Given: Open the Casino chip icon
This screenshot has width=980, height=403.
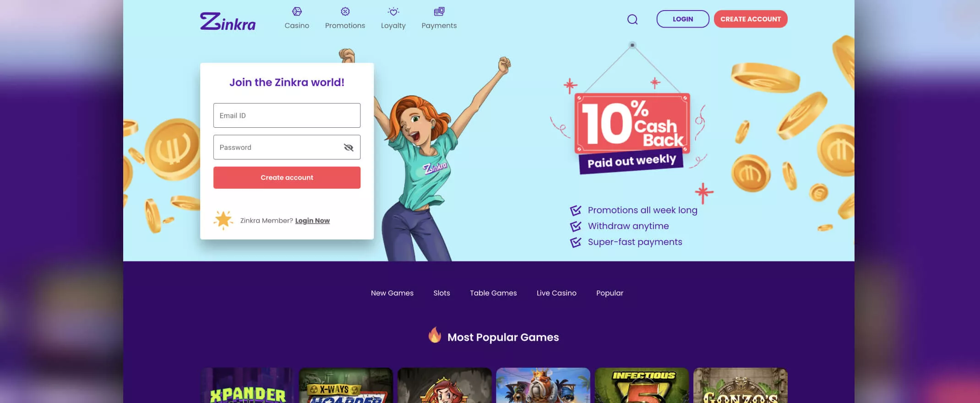Looking at the screenshot, I should (x=297, y=11).
